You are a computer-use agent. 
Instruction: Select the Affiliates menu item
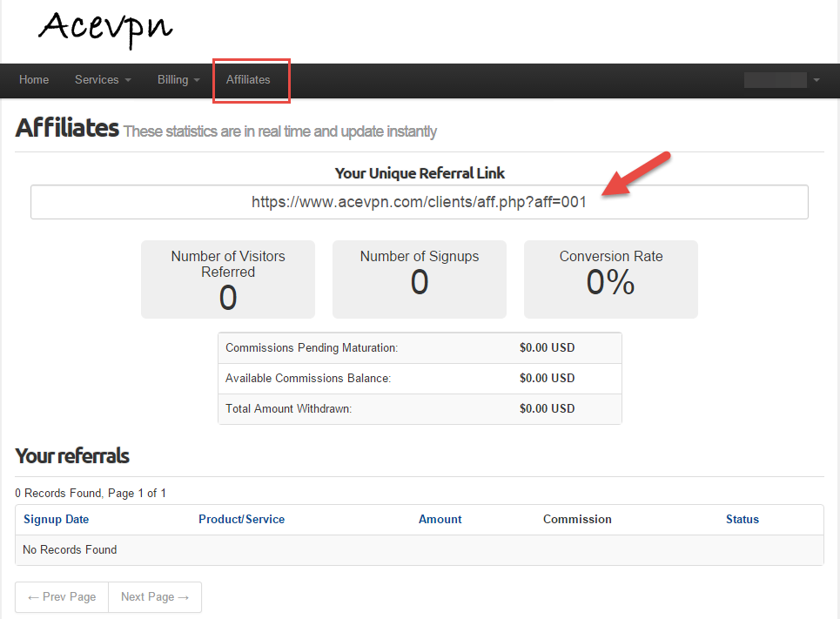click(x=248, y=80)
